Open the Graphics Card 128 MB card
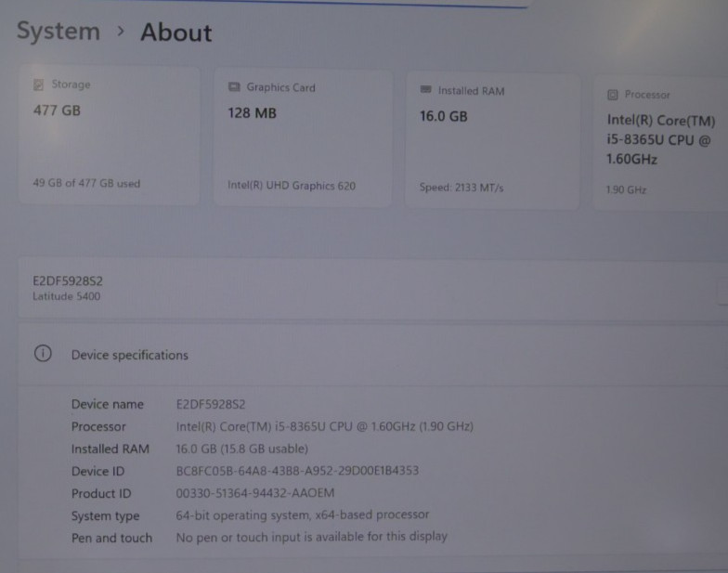 (x=303, y=137)
